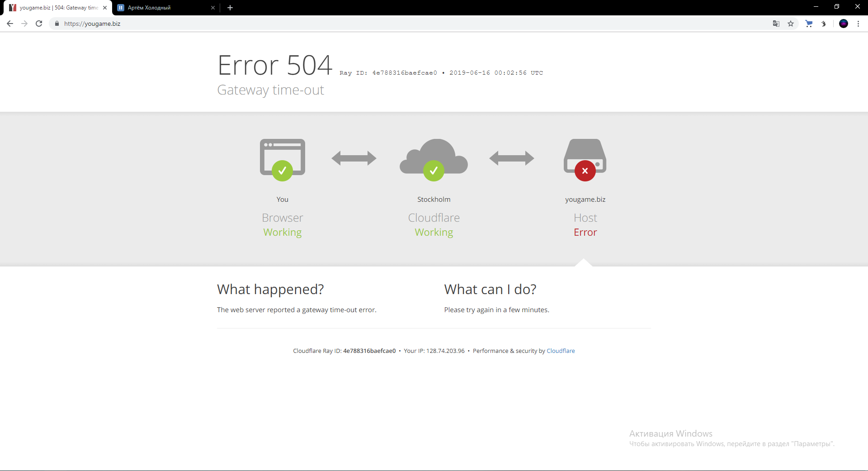Image resolution: width=868 pixels, height=471 pixels.
Task: Switch to the yougame.biz Gateway time-out tab
Action: pyautogui.click(x=58, y=8)
